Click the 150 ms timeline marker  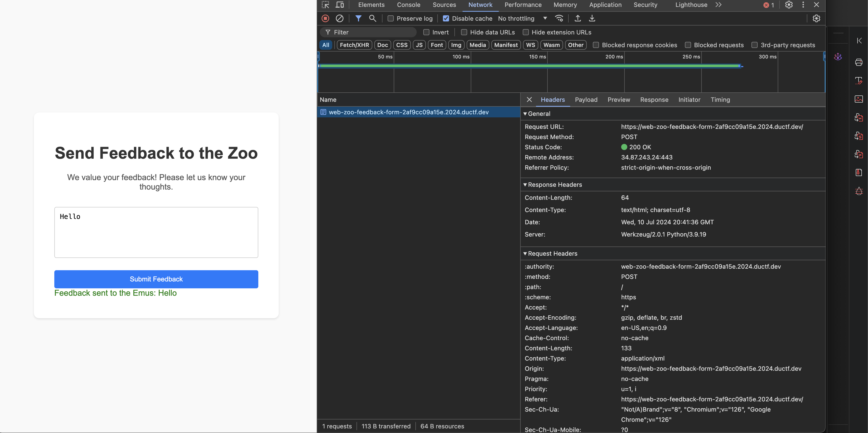pos(538,57)
